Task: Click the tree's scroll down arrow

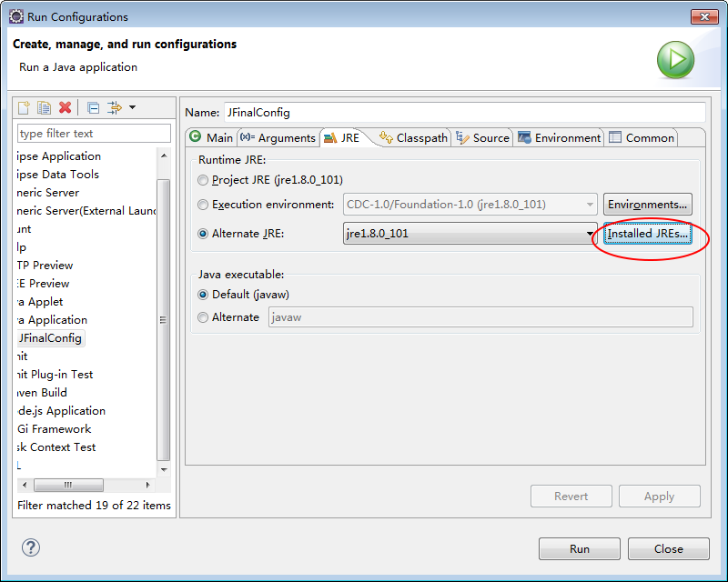Action: click(x=164, y=469)
